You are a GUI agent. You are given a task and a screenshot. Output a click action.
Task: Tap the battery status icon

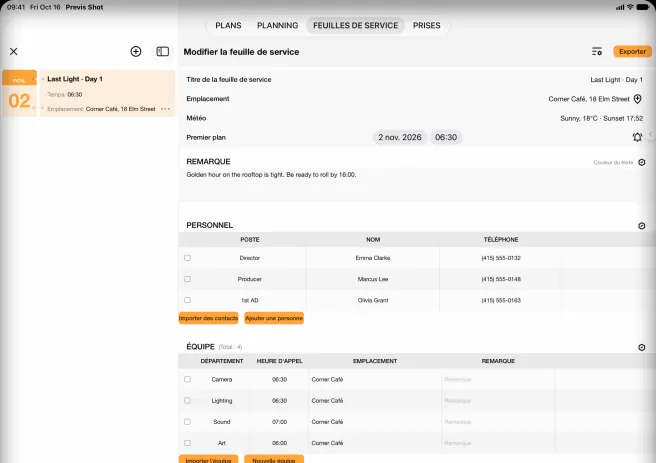click(x=643, y=7)
